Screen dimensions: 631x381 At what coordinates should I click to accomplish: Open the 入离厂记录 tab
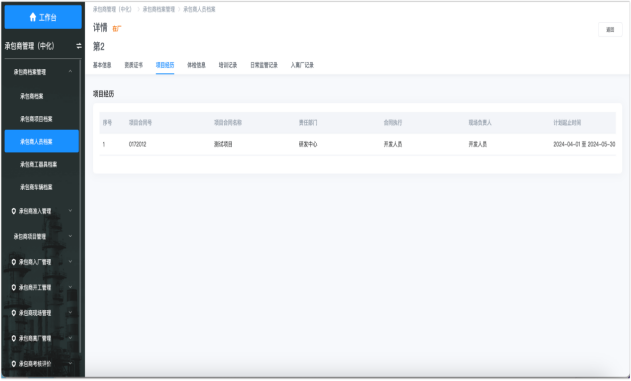pyautogui.click(x=302, y=65)
